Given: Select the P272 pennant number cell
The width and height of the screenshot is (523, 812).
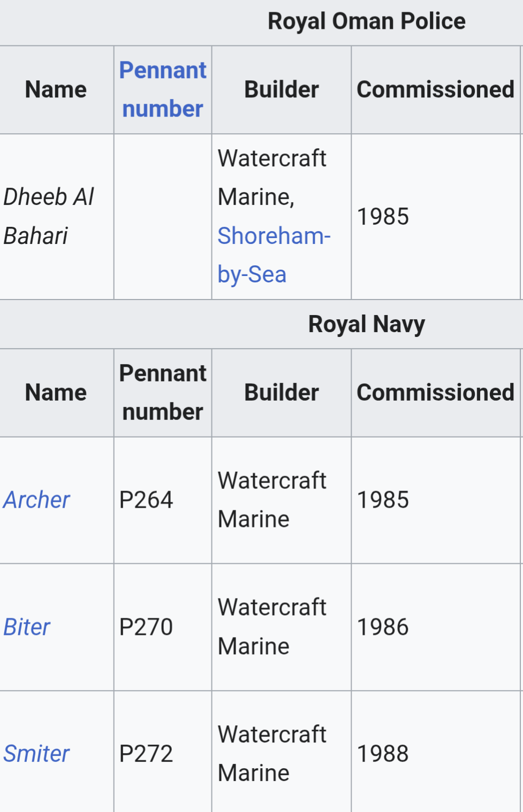Looking at the screenshot, I should 146,754.
